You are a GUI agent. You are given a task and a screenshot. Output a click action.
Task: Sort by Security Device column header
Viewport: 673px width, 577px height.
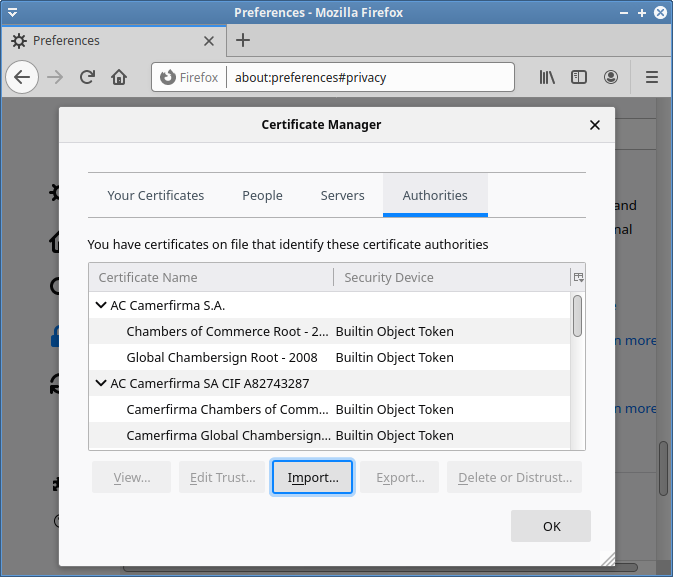click(452, 277)
